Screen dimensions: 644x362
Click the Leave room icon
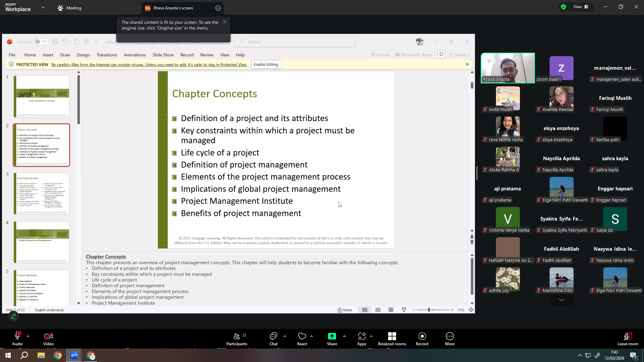pyautogui.click(x=628, y=336)
